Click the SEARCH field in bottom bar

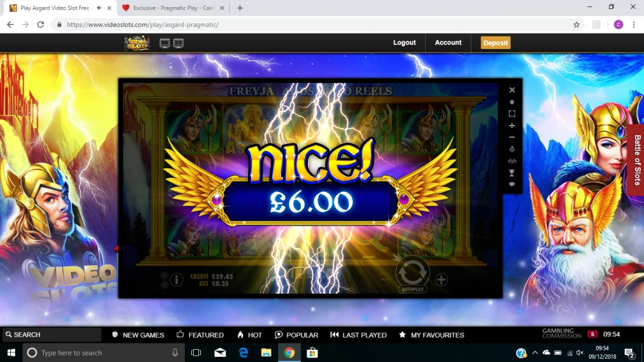(52, 335)
